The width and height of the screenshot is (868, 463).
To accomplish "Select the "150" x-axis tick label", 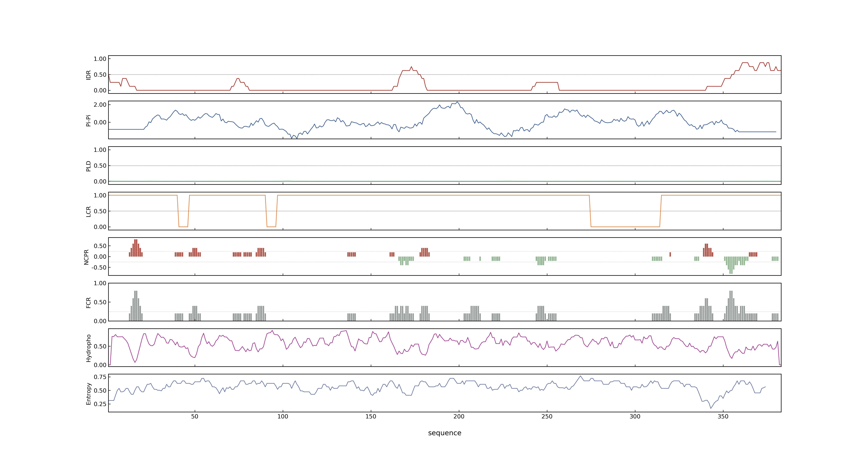I will click(x=371, y=416).
